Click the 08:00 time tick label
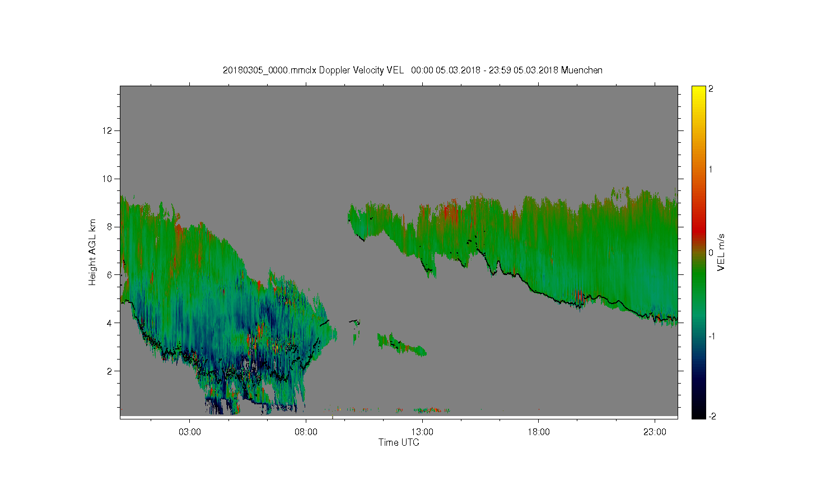The width and height of the screenshot is (840, 504). pos(306,432)
